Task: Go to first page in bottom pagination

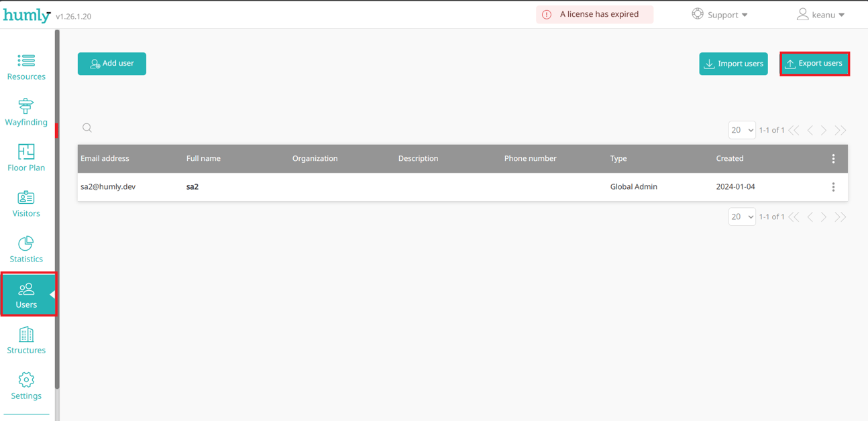Action: [x=794, y=217]
